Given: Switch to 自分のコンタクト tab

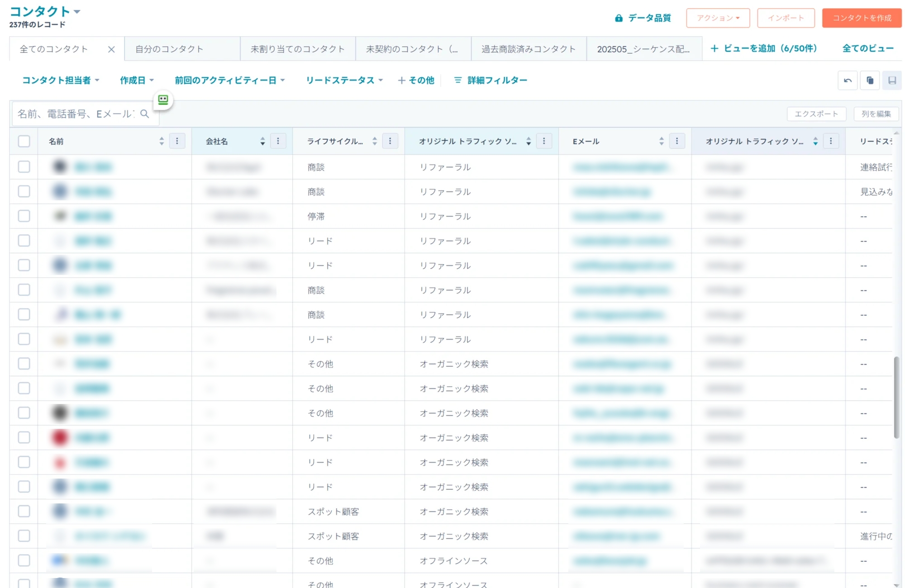Looking at the screenshot, I should (182, 49).
